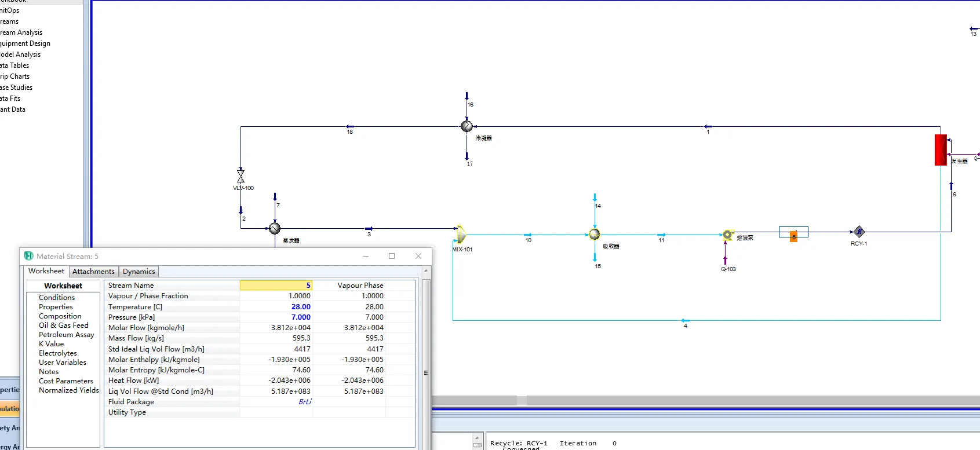980x450 pixels.
Task: Click the scroll-up arrow of stream window
Action: [x=426, y=270]
